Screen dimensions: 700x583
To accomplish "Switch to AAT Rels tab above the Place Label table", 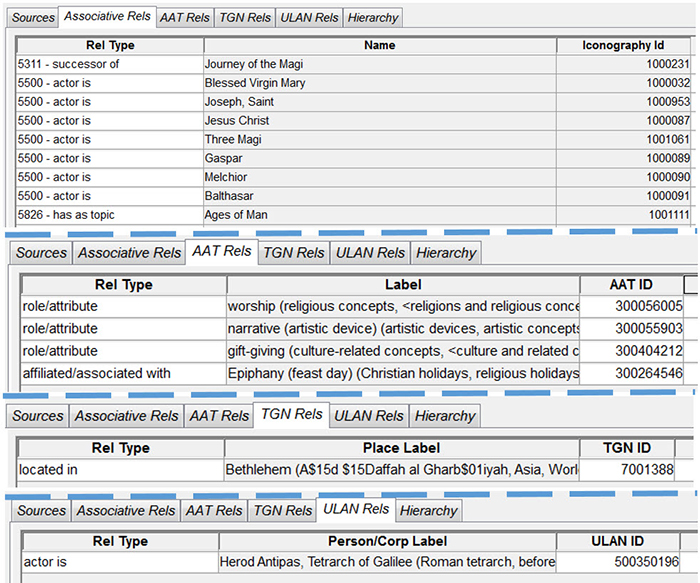I will pyautogui.click(x=219, y=416).
